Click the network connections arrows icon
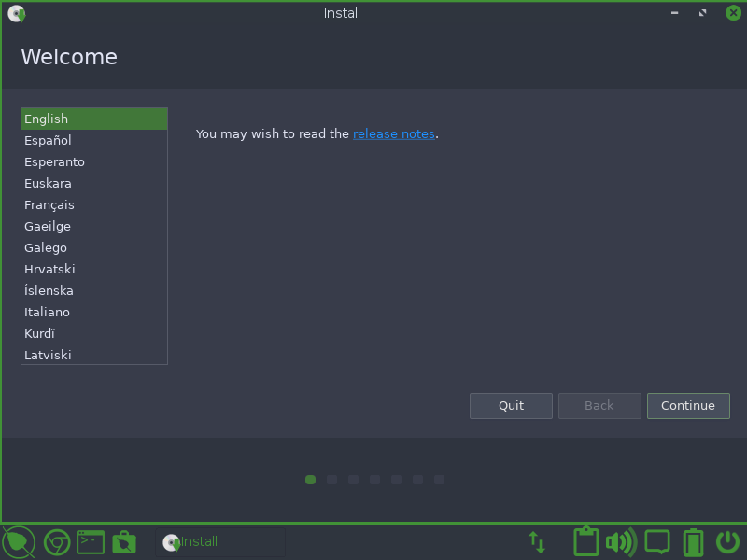 (537, 542)
